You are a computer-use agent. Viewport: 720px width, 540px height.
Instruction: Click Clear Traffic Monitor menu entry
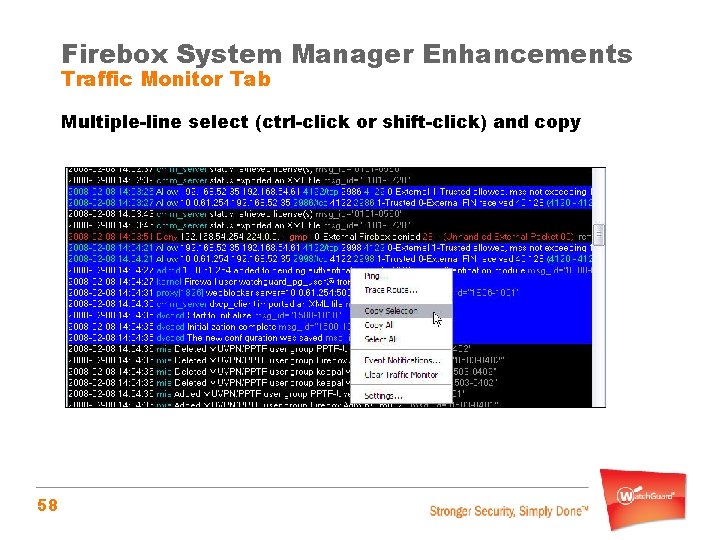coord(401,375)
